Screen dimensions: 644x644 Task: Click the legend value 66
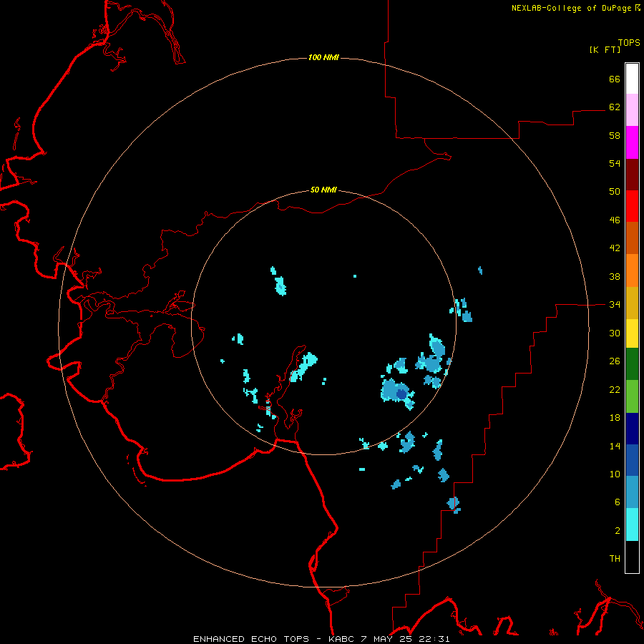click(x=615, y=79)
